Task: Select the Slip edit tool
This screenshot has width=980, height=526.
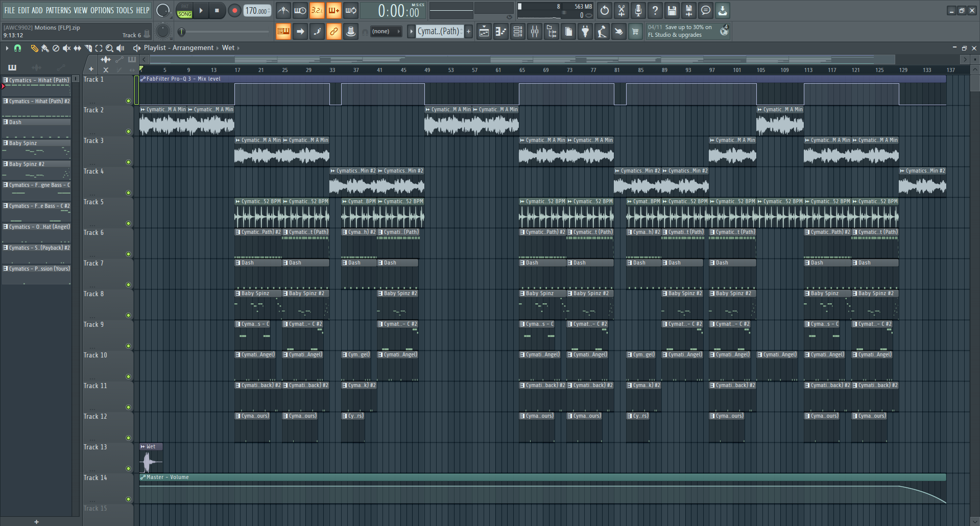Action: (x=77, y=48)
